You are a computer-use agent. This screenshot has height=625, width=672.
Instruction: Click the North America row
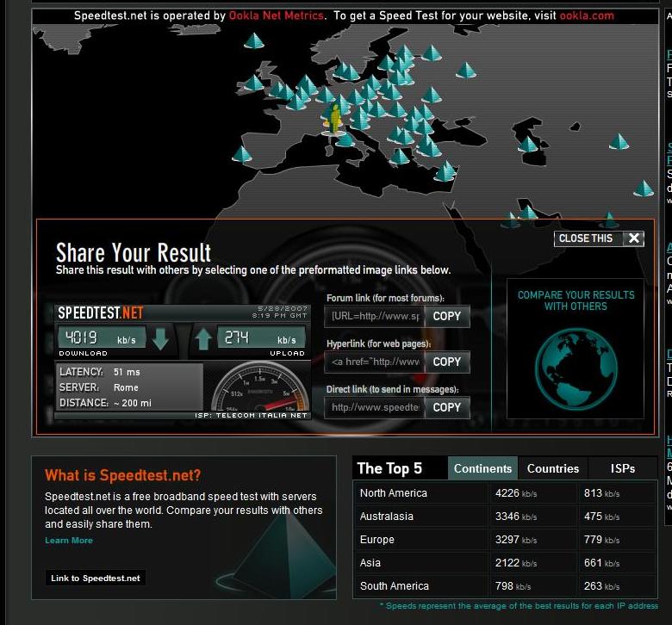tap(505, 493)
